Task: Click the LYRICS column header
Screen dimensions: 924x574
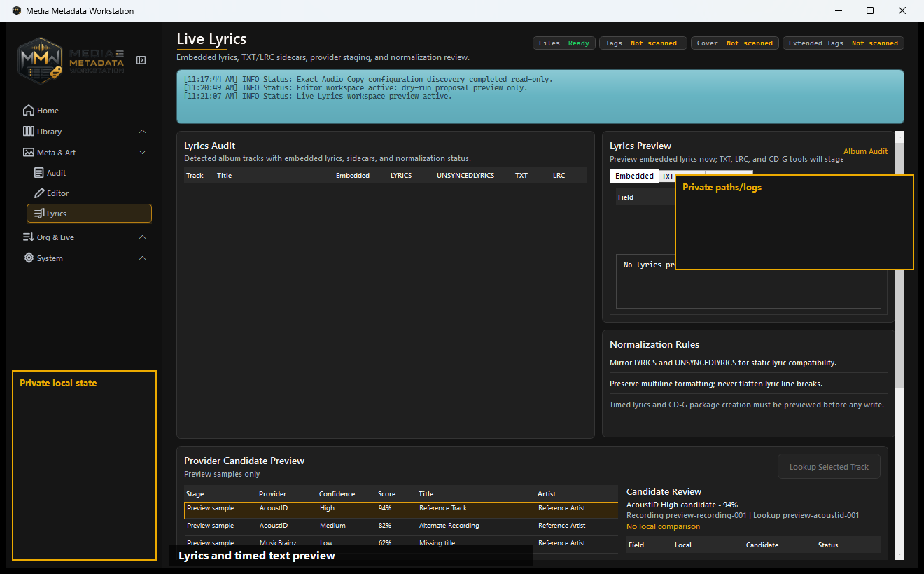Action: point(401,176)
